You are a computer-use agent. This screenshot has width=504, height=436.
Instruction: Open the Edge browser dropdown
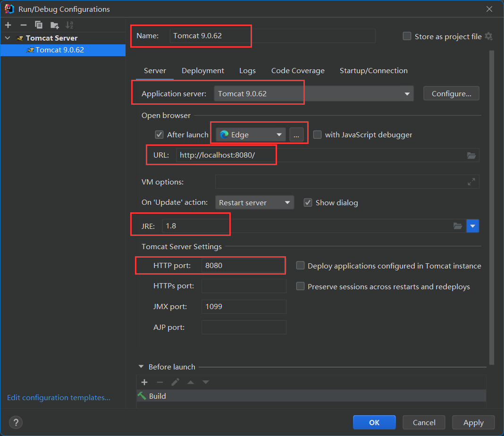(x=251, y=135)
